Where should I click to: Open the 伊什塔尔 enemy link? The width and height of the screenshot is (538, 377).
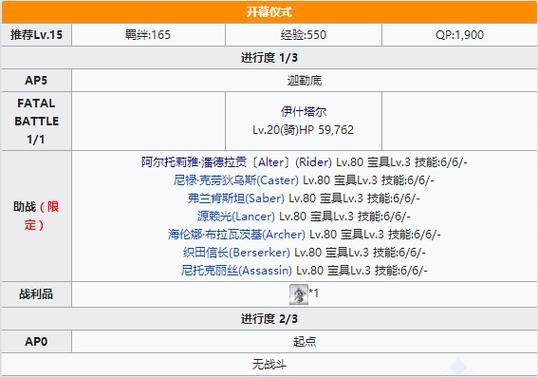(x=303, y=111)
